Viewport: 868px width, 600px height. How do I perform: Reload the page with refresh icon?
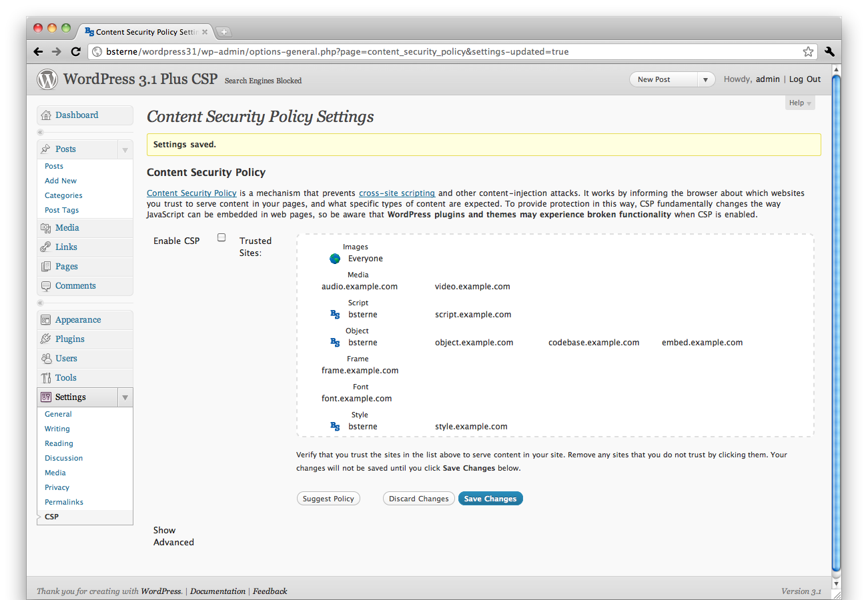click(75, 51)
